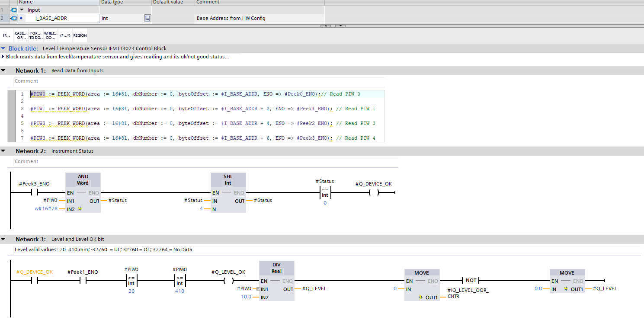The height and width of the screenshot is (320, 644).
Task: Collapse Network 1 Read Data from Inputs
Action: [3, 70]
